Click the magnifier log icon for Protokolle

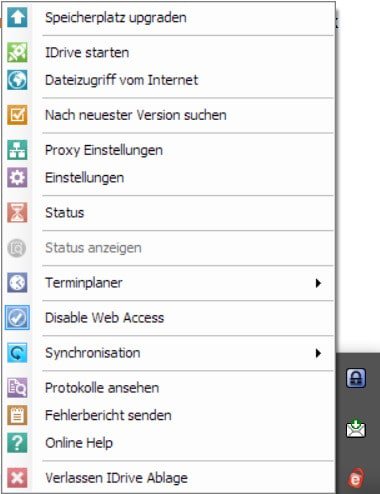pyautogui.click(x=17, y=388)
